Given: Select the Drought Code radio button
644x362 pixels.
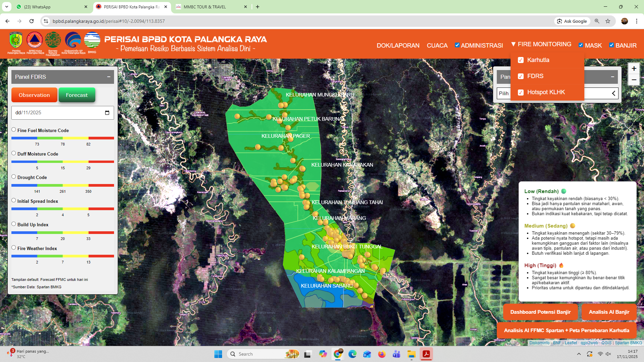Looking at the screenshot, I should pos(14,177).
